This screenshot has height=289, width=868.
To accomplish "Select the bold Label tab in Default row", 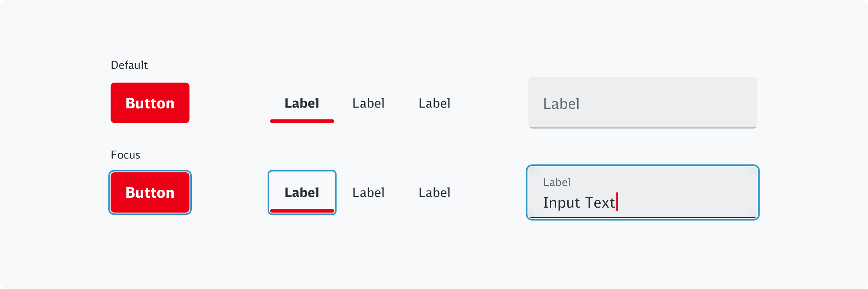I will [x=302, y=103].
